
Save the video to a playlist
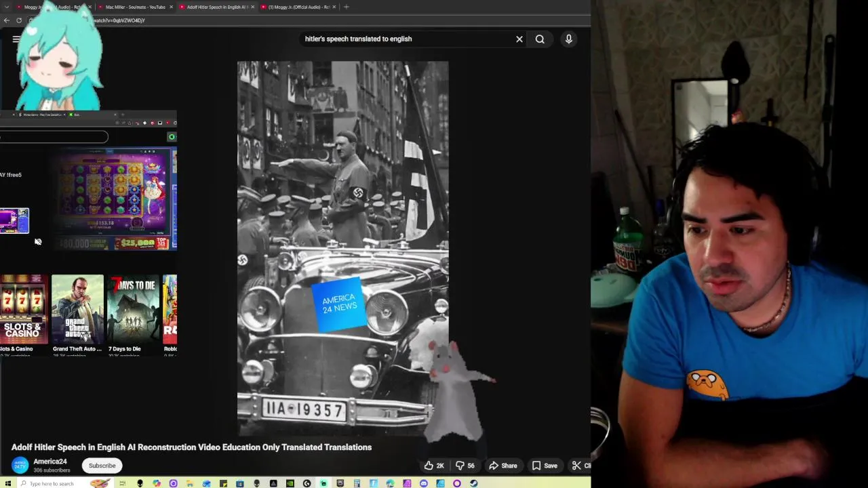tap(545, 466)
